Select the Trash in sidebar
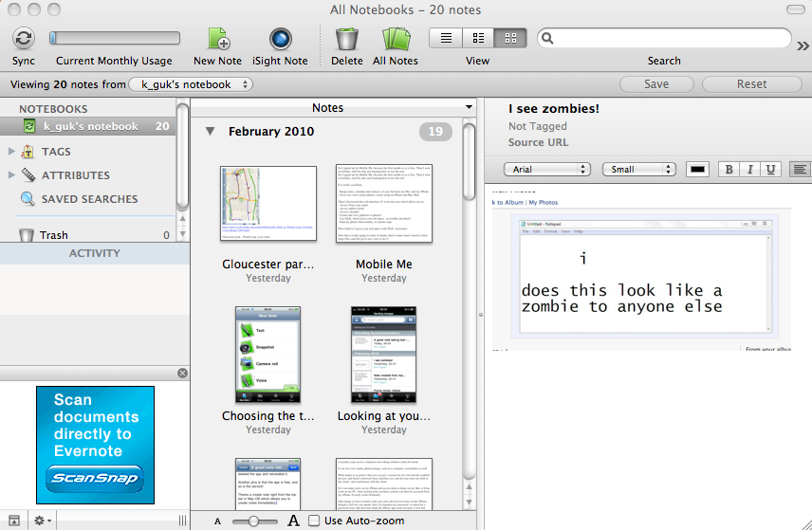The image size is (812, 530). pyautogui.click(x=54, y=235)
